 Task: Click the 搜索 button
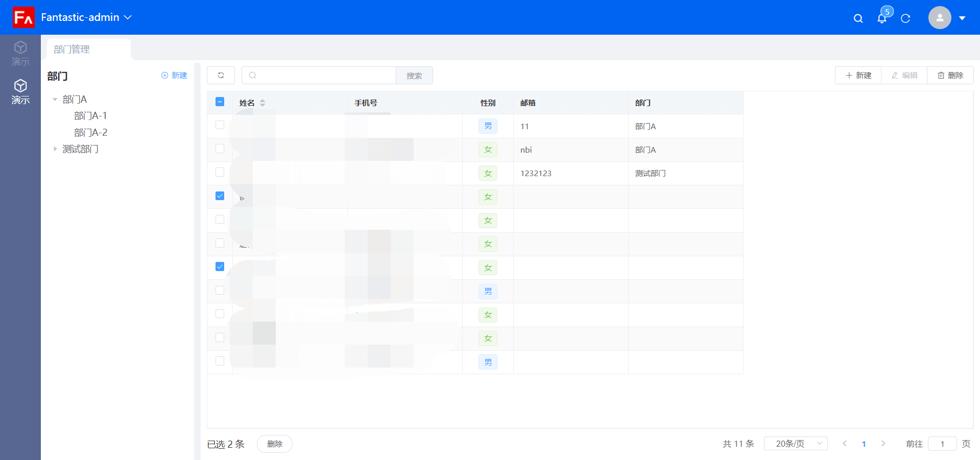coord(414,76)
